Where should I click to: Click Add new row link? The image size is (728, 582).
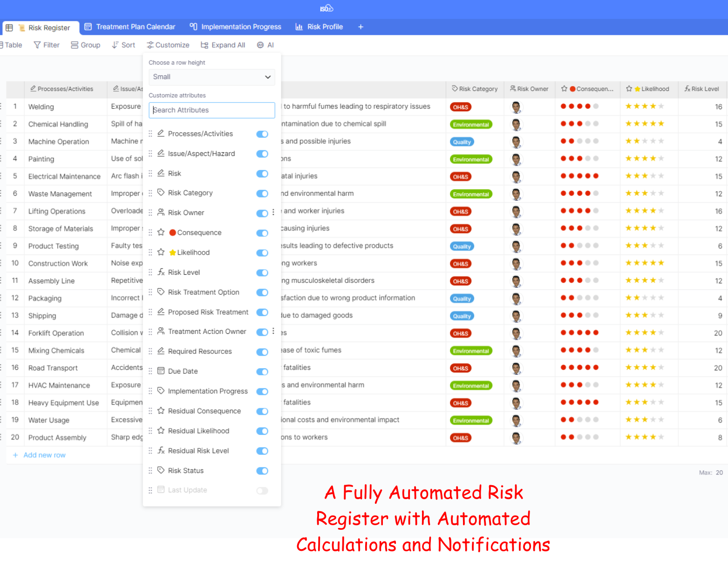44,455
